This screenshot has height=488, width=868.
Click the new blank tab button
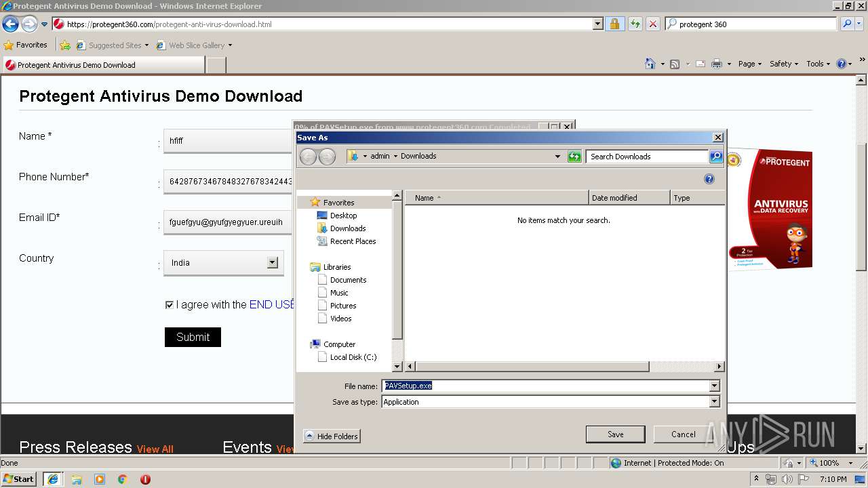click(216, 65)
